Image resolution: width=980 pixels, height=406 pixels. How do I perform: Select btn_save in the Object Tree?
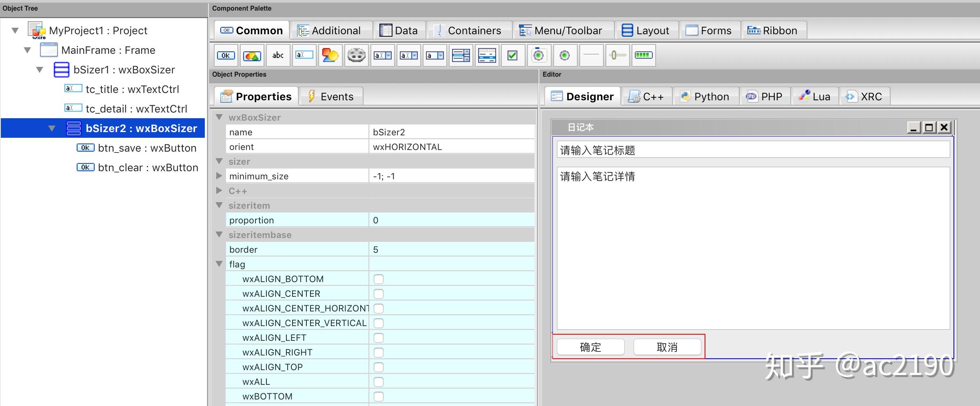[x=147, y=148]
